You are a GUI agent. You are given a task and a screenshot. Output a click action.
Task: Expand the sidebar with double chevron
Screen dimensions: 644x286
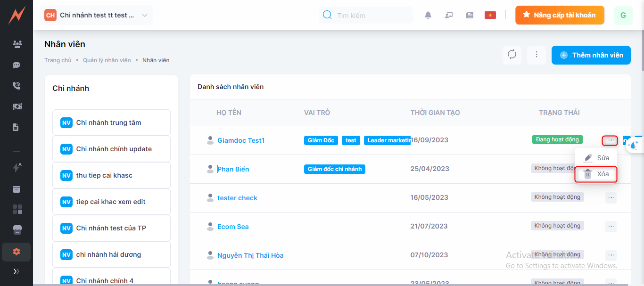coord(17,271)
